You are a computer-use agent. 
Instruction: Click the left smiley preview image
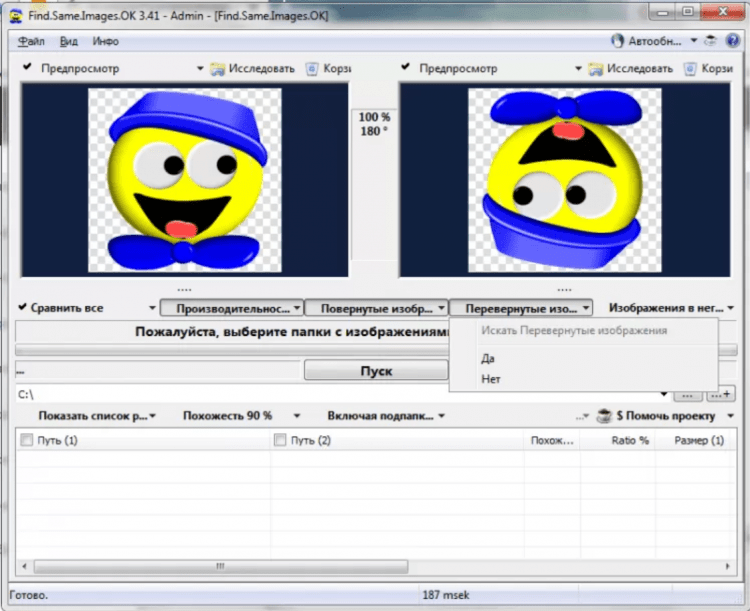pyautogui.click(x=185, y=180)
